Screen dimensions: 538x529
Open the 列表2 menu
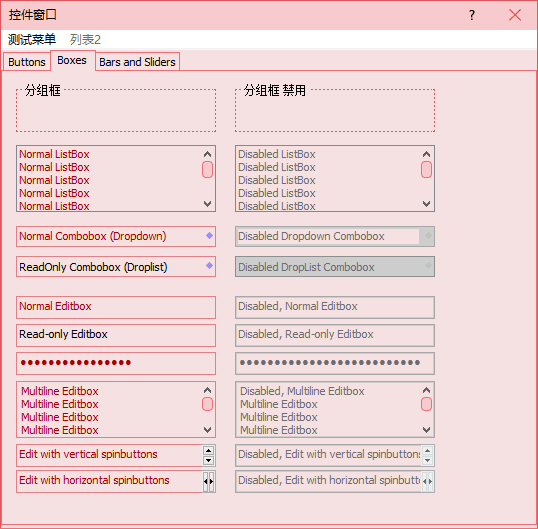[x=85, y=39]
